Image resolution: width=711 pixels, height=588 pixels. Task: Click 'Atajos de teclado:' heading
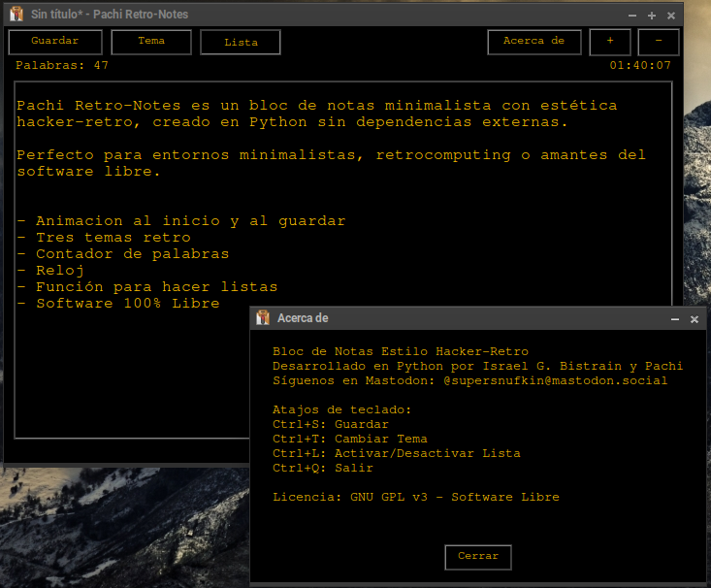(x=341, y=409)
